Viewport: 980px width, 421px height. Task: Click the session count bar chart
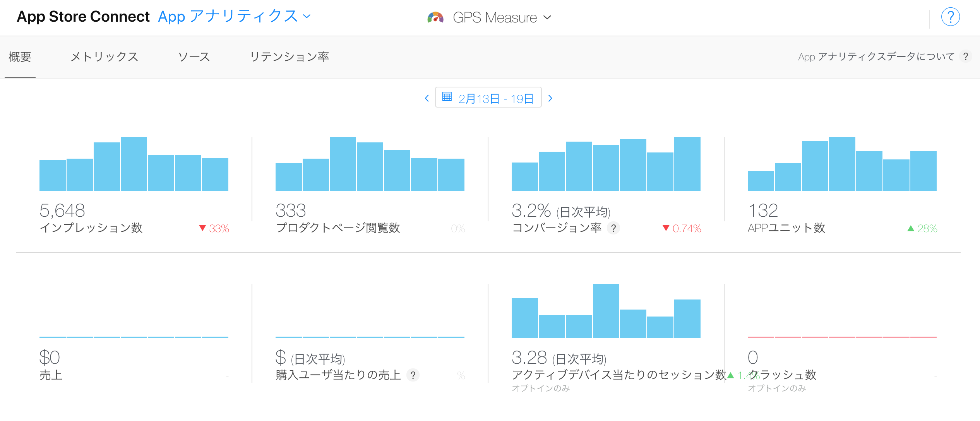pyautogui.click(x=606, y=311)
